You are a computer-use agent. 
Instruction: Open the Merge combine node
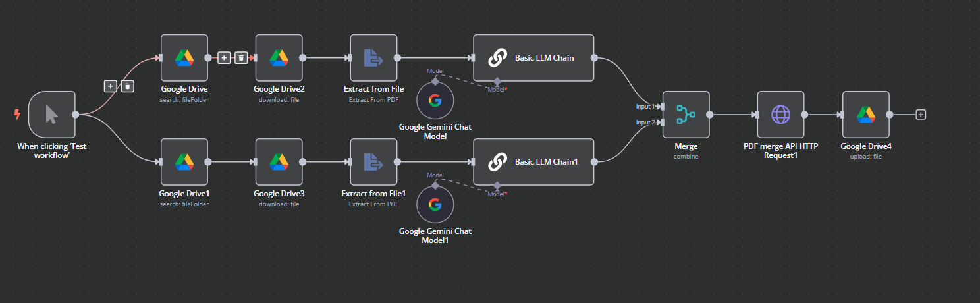point(686,115)
